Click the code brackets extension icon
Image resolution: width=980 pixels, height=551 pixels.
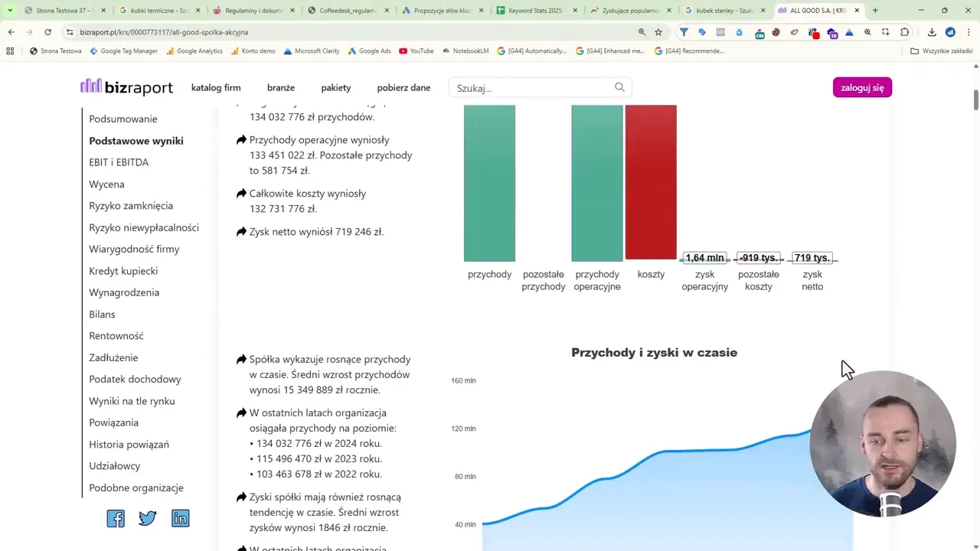pos(720,32)
